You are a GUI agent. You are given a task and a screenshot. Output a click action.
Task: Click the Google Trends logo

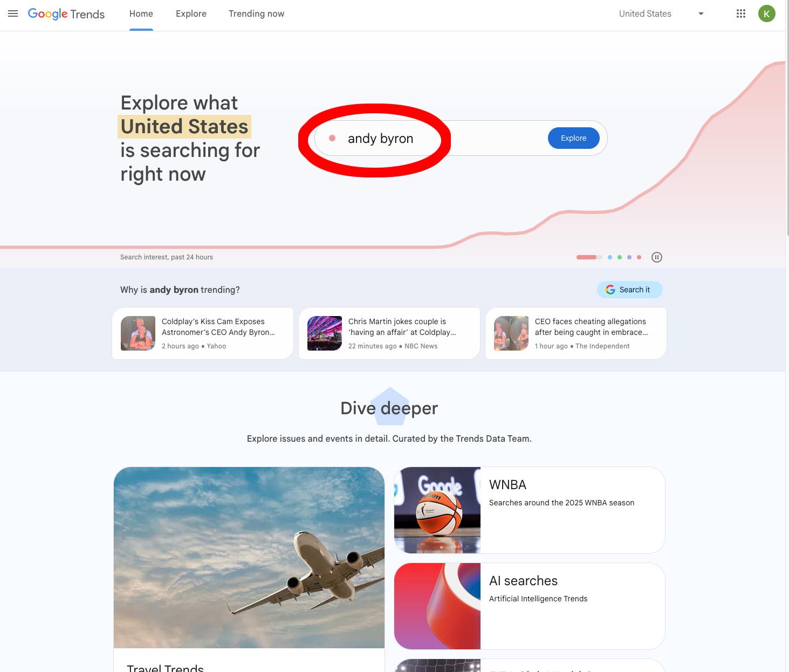coord(66,14)
